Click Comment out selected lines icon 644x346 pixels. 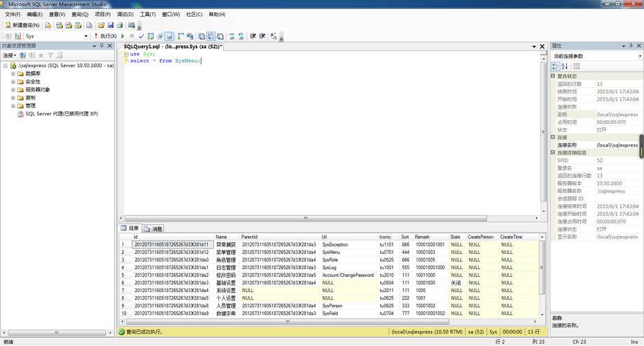[232, 36]
